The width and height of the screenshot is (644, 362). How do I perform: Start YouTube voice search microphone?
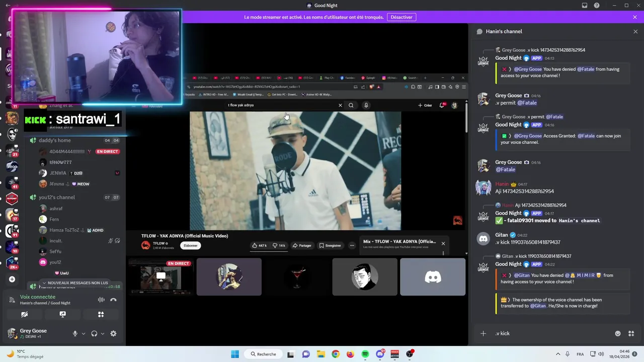point(366,106)
